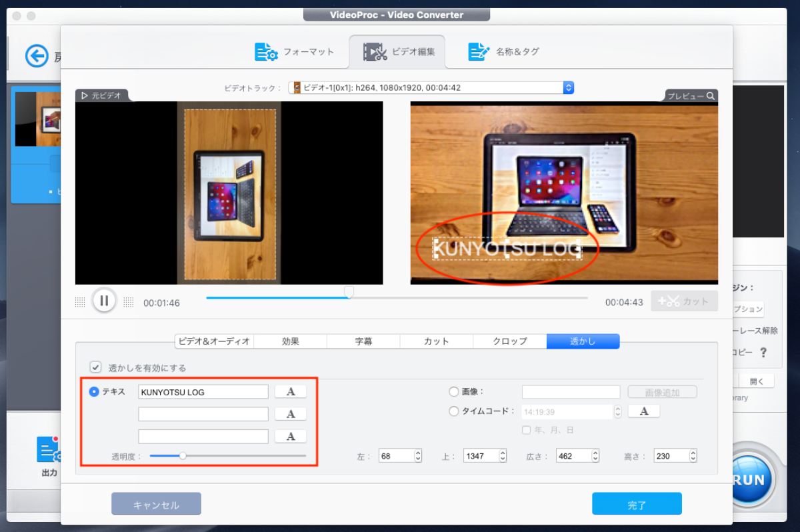Viewport: 800px width, 532px height.
Task: Click the playback timeline slider handle
Action: tap(348, 293)
